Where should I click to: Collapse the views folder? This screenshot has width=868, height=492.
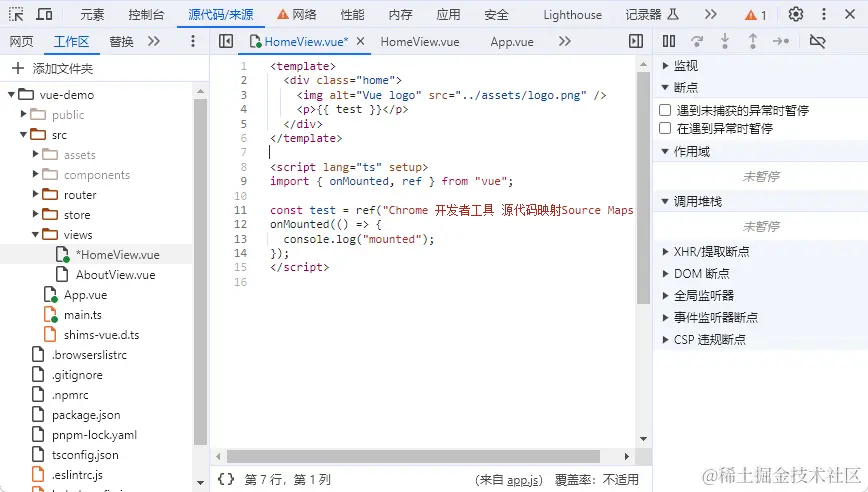(35, 235)
